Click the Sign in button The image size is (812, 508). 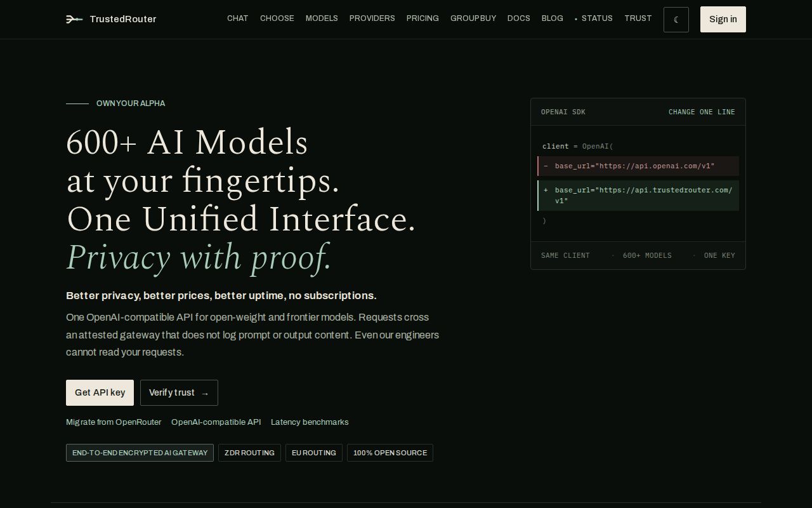pos(723,19)
